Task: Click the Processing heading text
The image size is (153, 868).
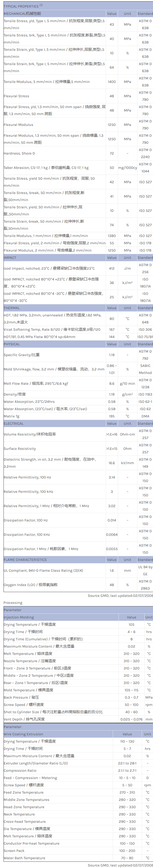Action: point(13,602)
